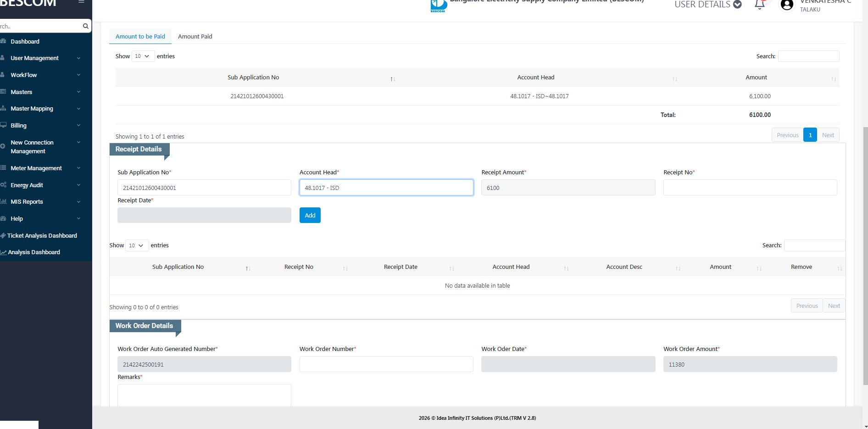The width and height of the screenshot is (868, 429).
Task: Click the MIS Reports bar chart icon
Action: [3, 201]
